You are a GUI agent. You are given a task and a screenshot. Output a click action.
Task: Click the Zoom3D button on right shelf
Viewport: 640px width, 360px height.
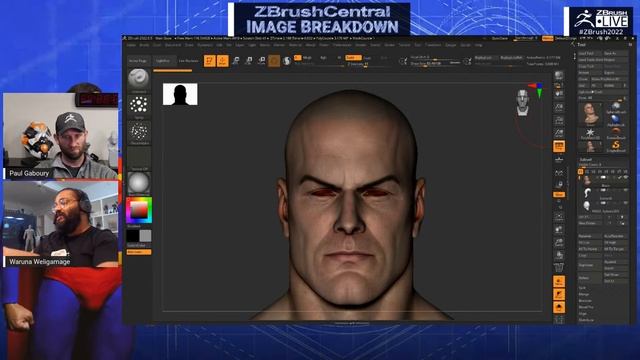(559, 243)
